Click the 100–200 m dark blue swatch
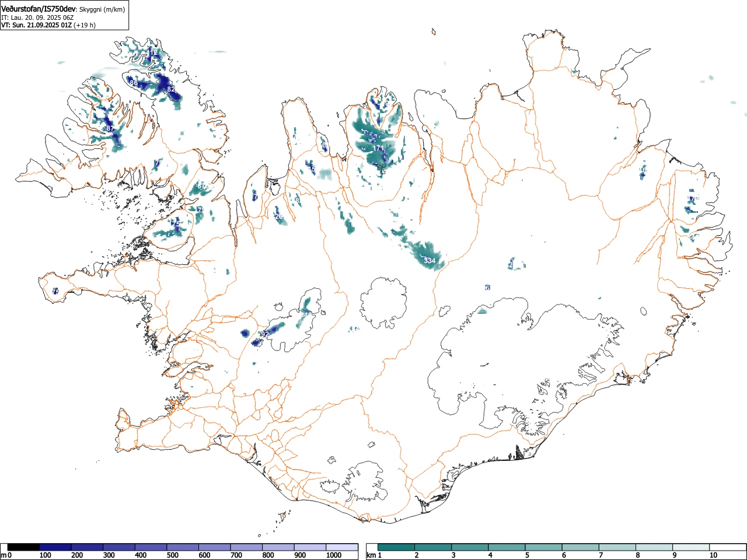Viewport: 747px width, 560px height. click(55, 547)
